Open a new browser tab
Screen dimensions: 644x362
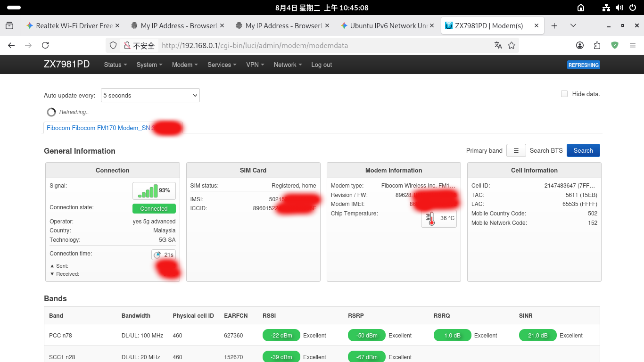(x=554, y=26)
